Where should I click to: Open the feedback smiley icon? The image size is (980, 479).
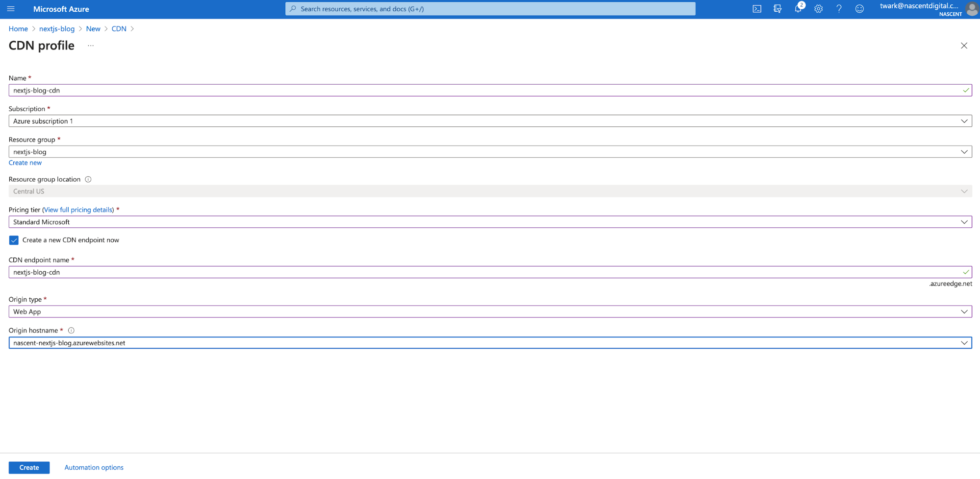click(x=859, y=9)
